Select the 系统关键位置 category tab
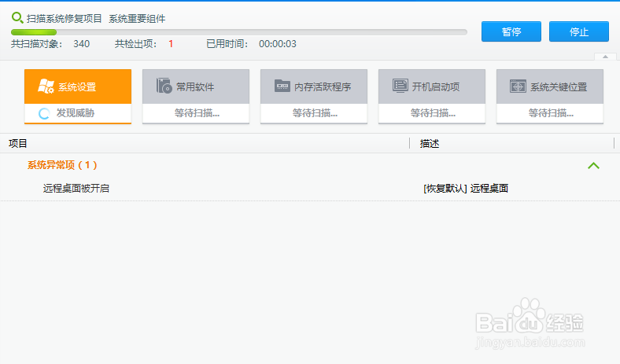Screen dimensions: 620x364 coord(550,86)
